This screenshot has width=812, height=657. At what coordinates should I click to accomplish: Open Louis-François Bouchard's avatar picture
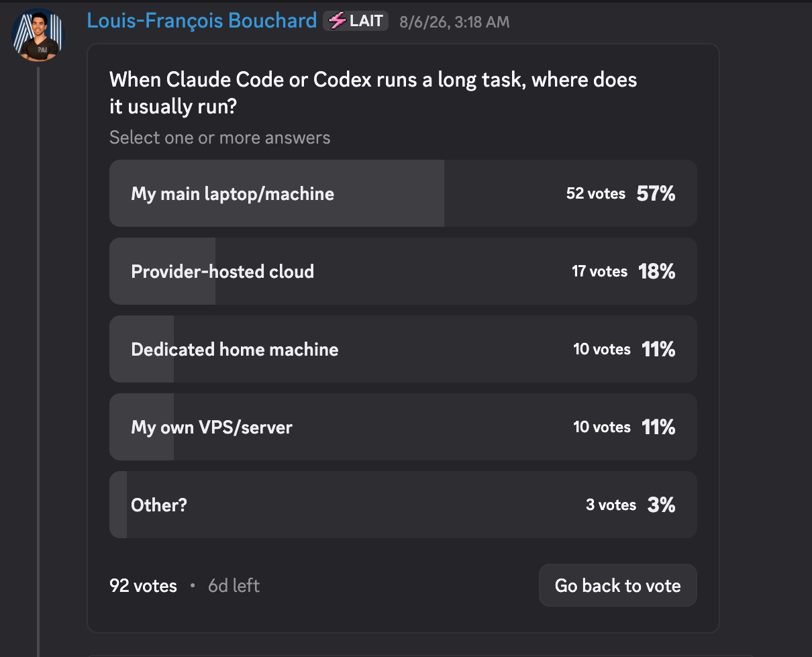(38, 35)
